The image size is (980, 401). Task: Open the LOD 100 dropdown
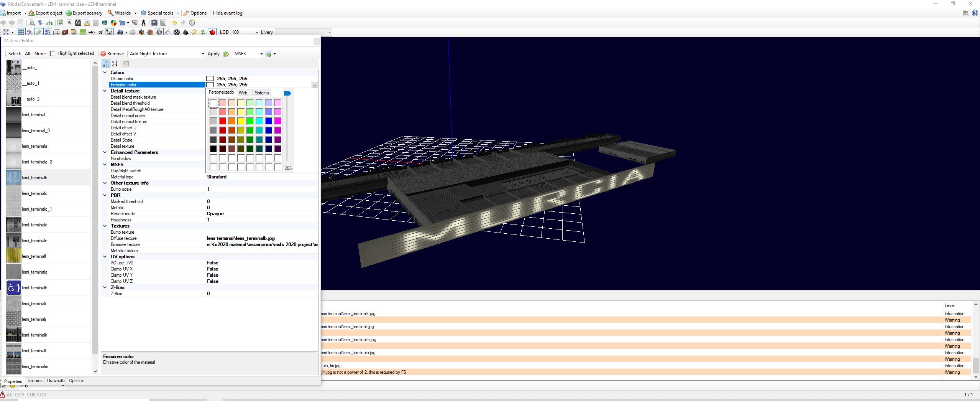tap(257, 32)
